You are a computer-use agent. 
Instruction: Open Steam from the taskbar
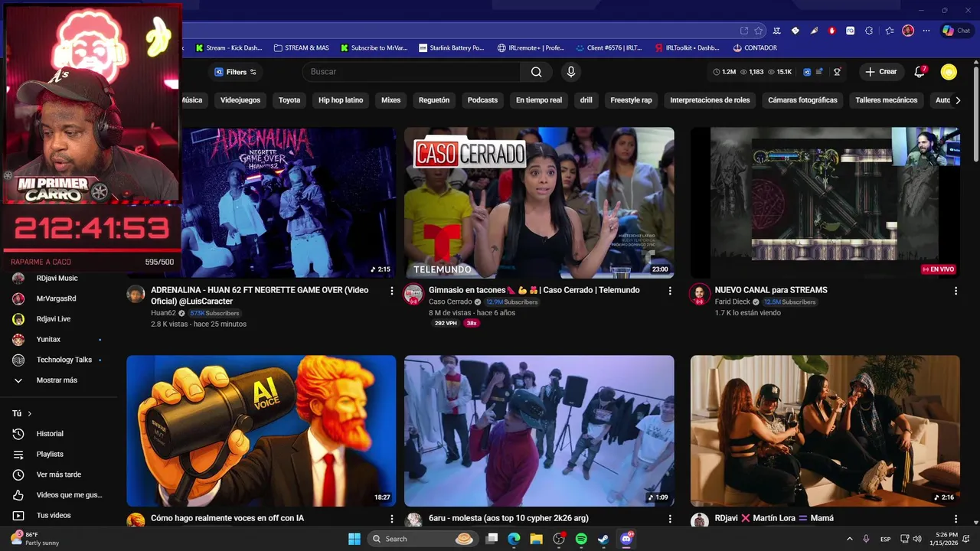(x=603, y=539)
